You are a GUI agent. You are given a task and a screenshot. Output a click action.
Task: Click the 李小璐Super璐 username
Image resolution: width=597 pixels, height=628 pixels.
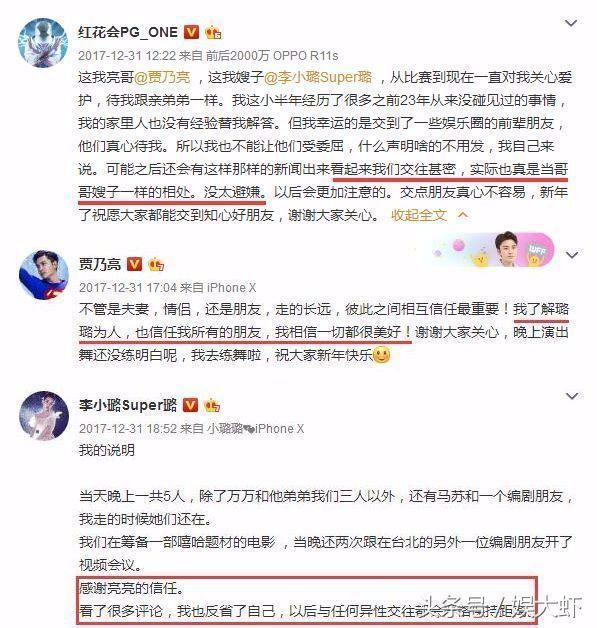pyautogui.click(x=128, y=405)
